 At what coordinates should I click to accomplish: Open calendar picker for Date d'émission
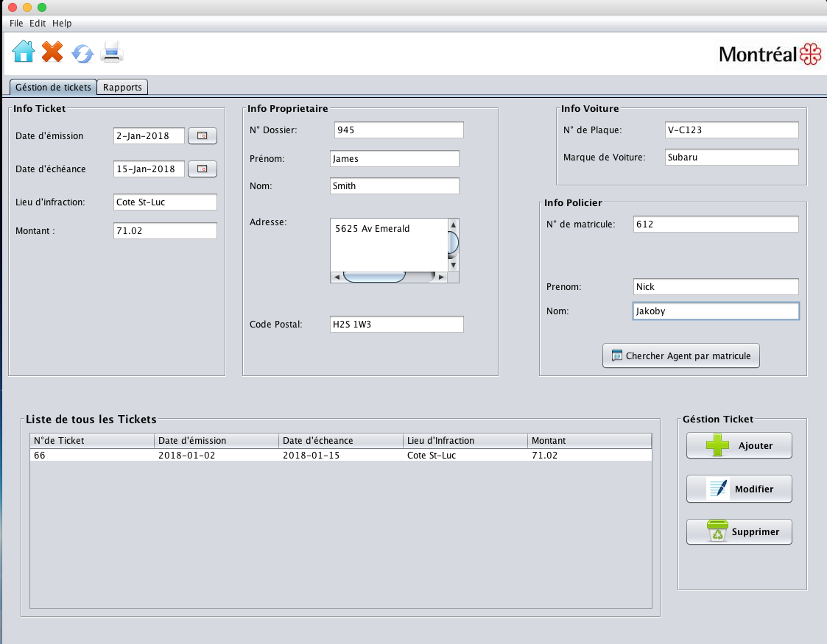click(203, 135)
